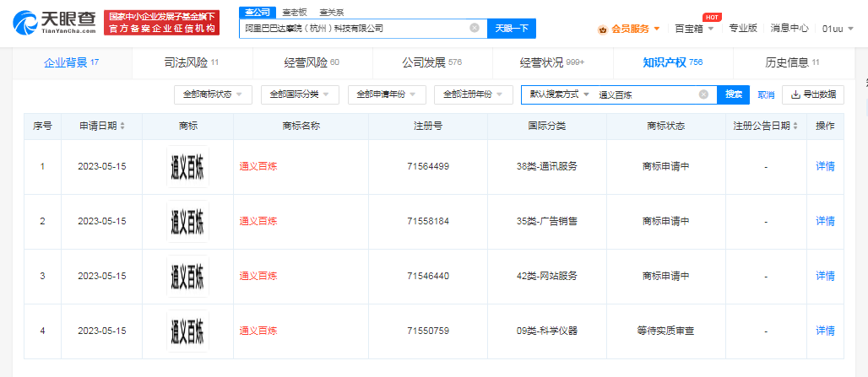The width and height of the screenshot is (868, 377).
Task: Open 详情 for registration 71558184
Action: (826, 221)
